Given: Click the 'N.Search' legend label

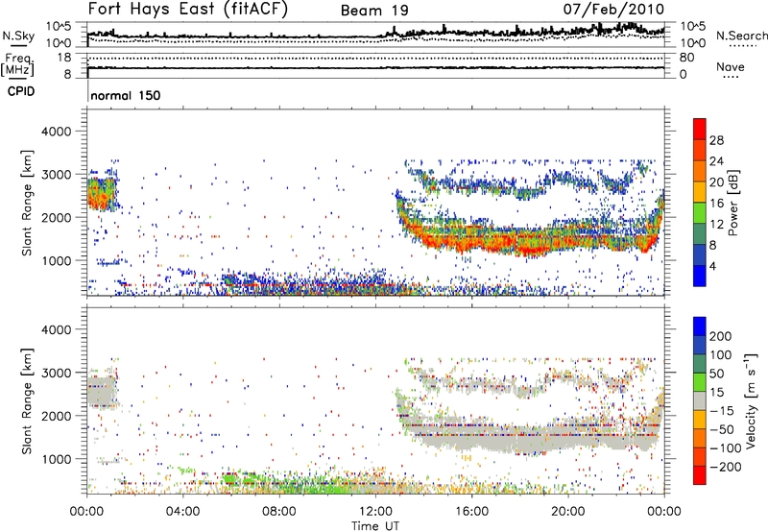Looking at the screenshot, I should point(741,36).
